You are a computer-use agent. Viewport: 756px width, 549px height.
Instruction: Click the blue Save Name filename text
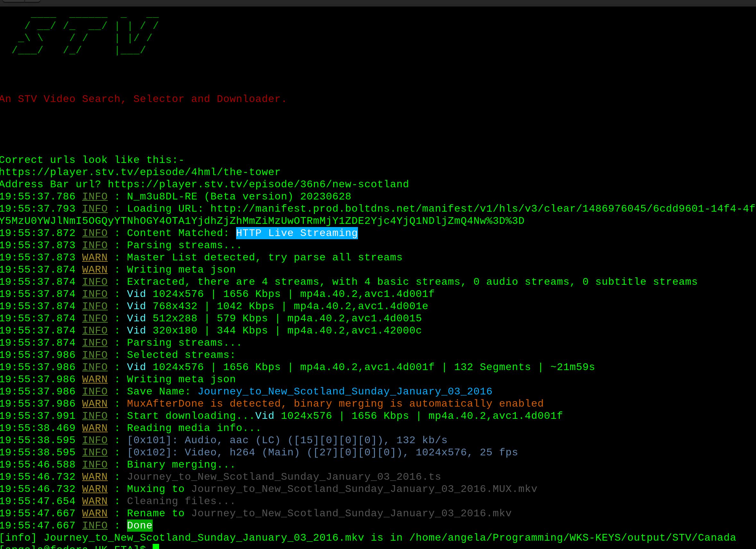345,391
